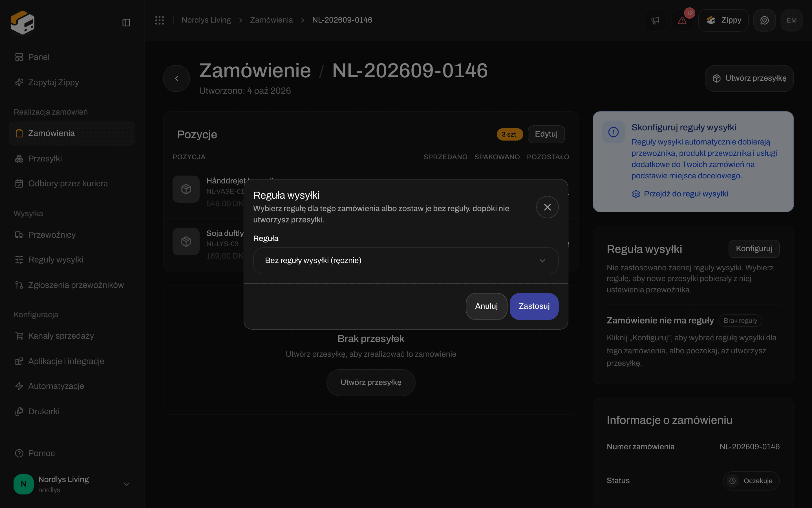Click the Oczekuje status badge
Image resolution: width=812 pixels, height=508 pixels.
click(x=751, y=481)
